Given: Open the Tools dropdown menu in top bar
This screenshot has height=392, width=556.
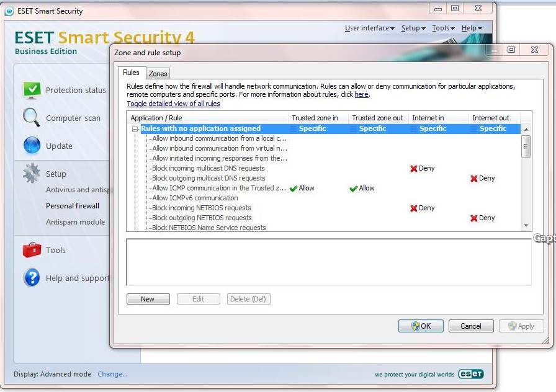Looking at the screenshot, I should [443, 28].
